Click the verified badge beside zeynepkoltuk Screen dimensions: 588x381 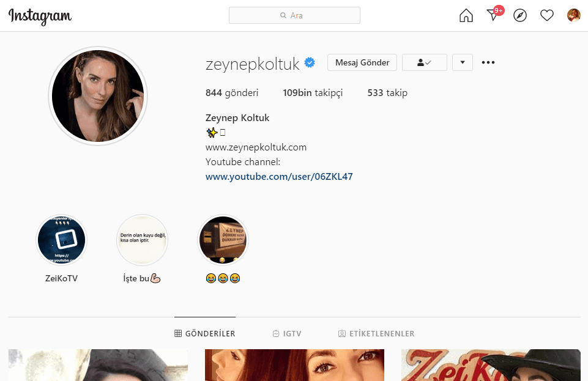[310, 62]
